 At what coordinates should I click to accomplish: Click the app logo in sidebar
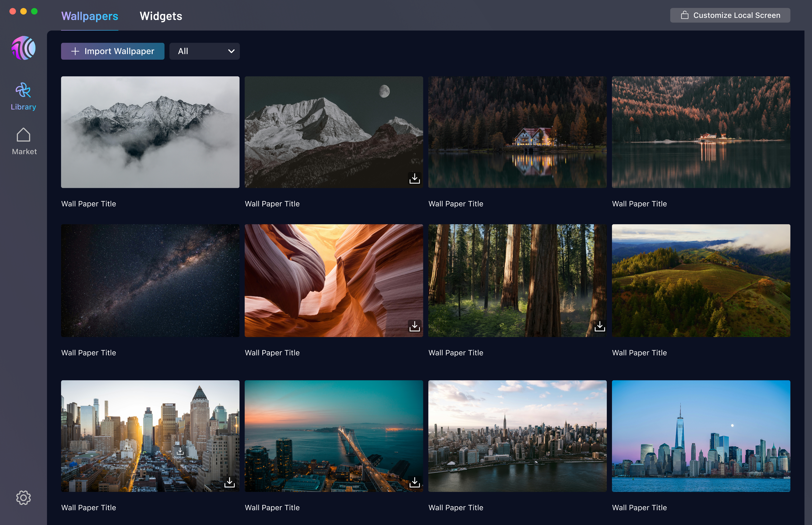(x=23, y=48)
